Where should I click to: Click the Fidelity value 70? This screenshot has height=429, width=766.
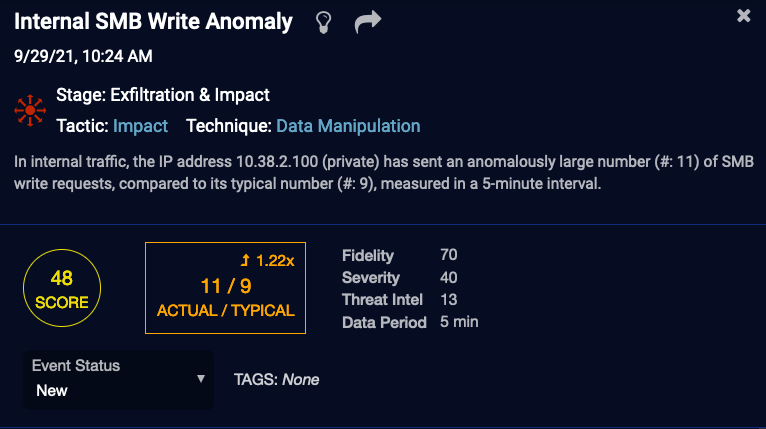click(448, 256)
